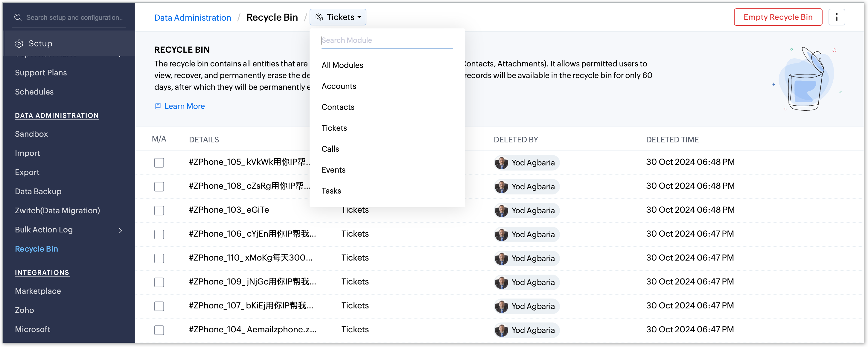Select checkbox for #ZPhone_103_eGiTe row
Viewport: 868px width, 347px height.
click(x=159, y=211)
